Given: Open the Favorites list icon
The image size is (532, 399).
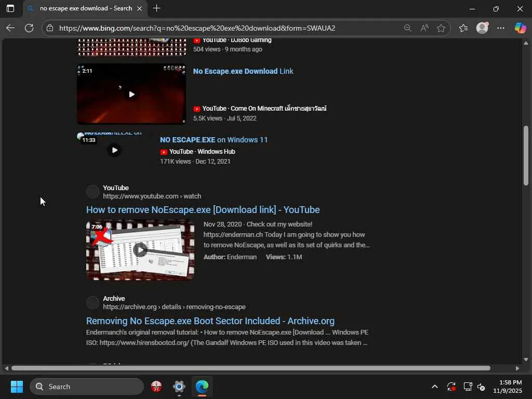Looking at the screenshot, I should tap(463, 28).
